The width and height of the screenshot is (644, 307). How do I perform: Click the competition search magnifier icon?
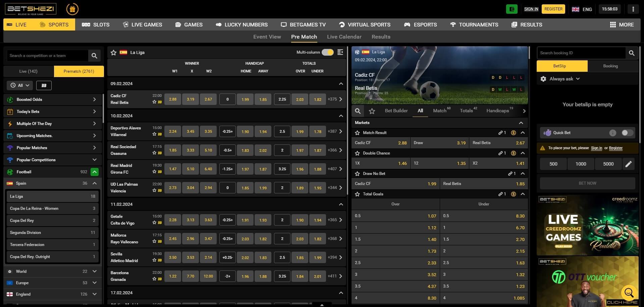94,56
